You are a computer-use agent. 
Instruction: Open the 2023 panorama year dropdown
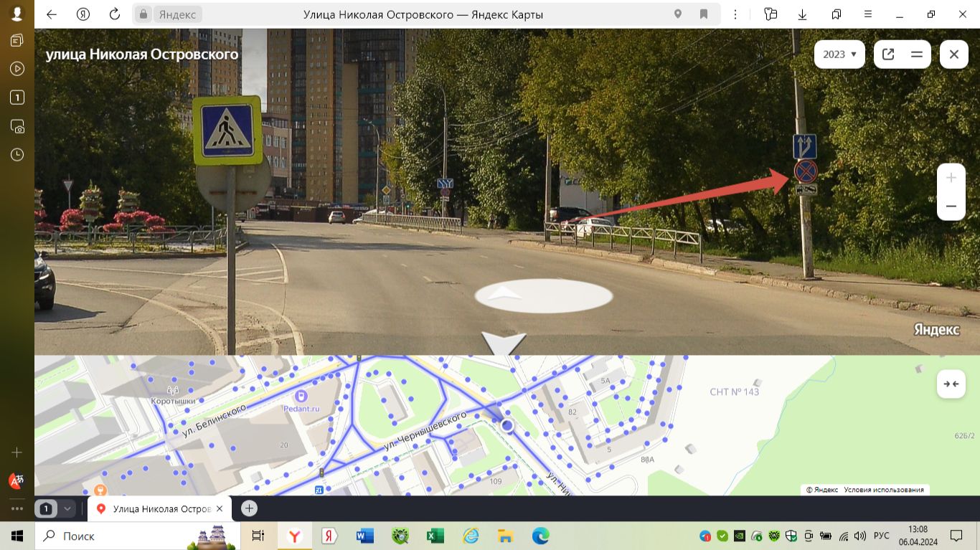click(839, 54)
